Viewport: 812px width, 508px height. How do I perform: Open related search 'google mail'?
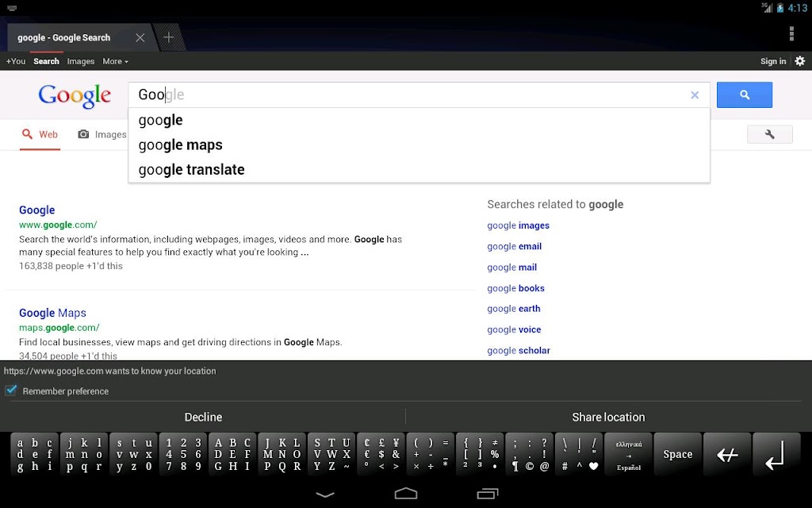[x=511, y=267]
